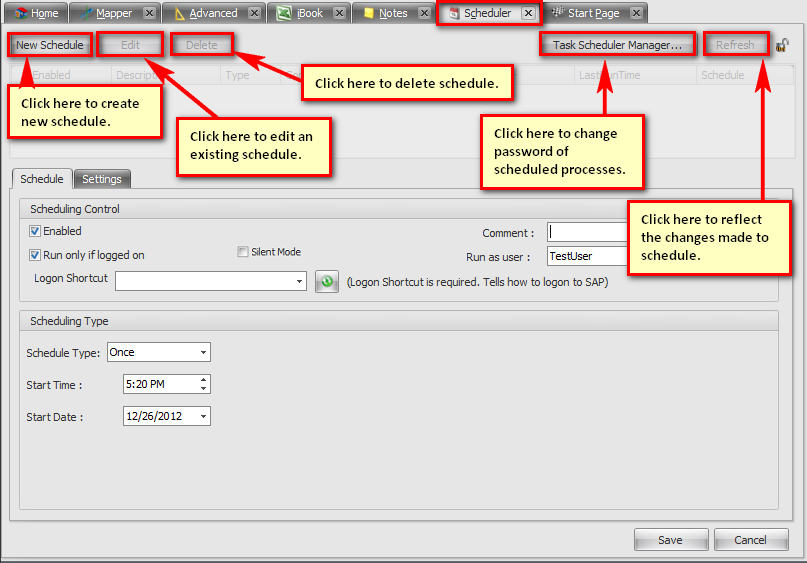This screenshot has width=807, height=563.
Task: Click the green Logon Shortcut refresh icon
Action: point(326,282)
